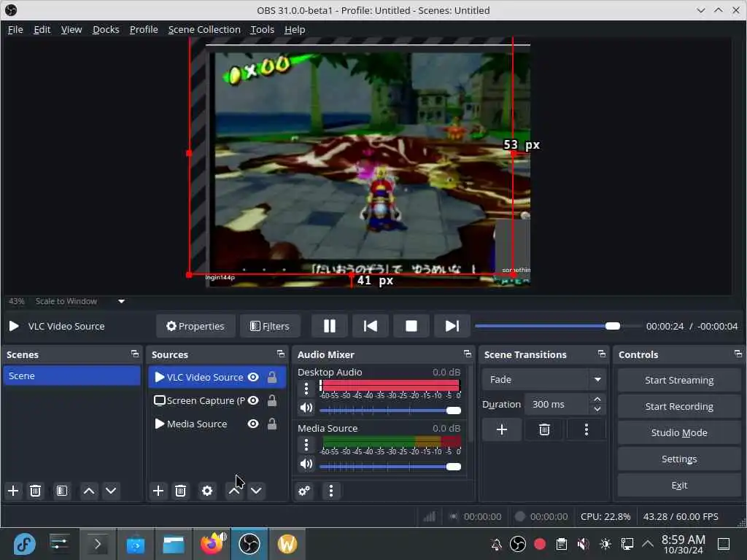Undock the Sources panel
747x560 pixels.
click(281, 354)
